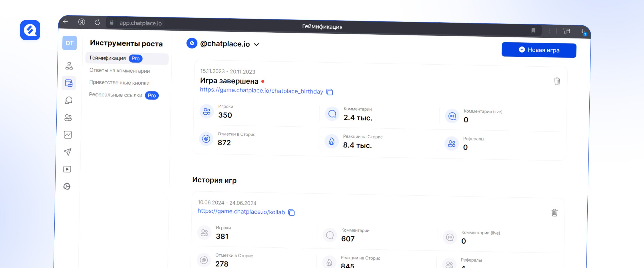Copy the chatplace_birthday game link
Screen dimensions: 644x268
point(330,92)
